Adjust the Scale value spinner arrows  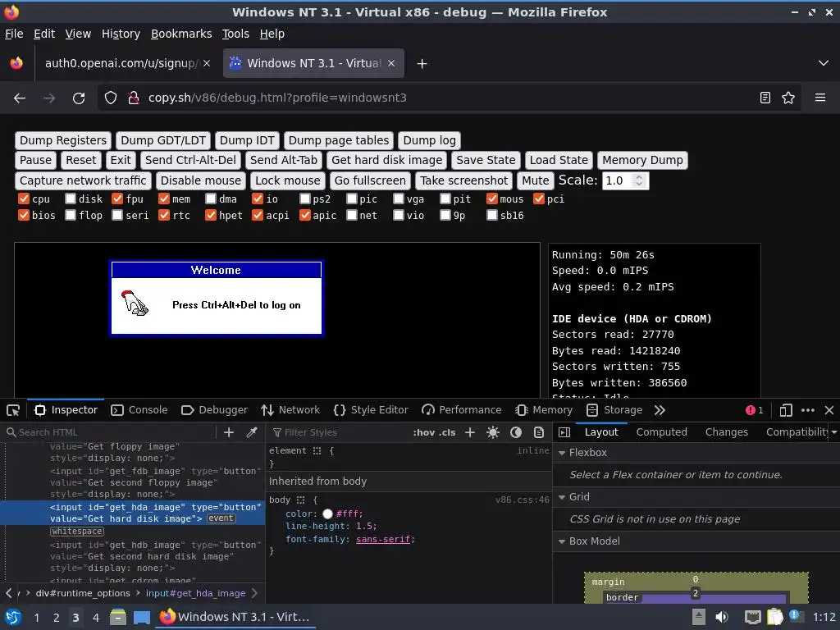(x=638, y=180)
